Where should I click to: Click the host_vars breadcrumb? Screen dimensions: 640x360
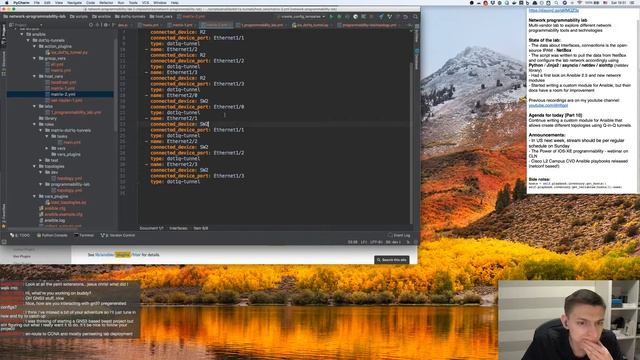pos(161,17)
